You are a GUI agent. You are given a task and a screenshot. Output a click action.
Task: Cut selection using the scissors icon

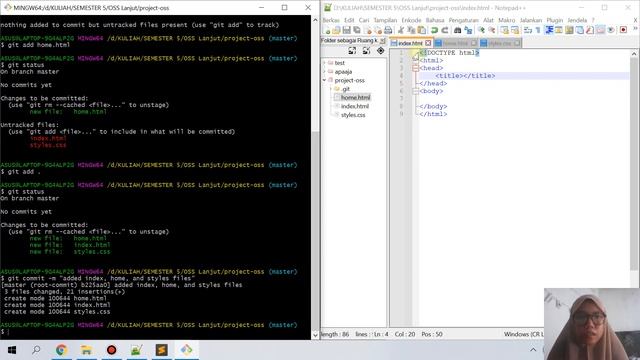(401, 30)
